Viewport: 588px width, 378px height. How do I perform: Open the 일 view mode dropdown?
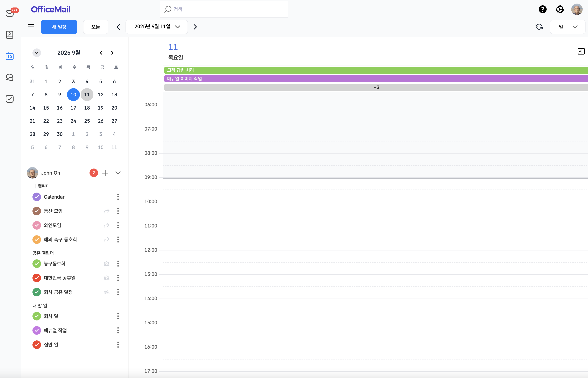(x=567, y=27)
